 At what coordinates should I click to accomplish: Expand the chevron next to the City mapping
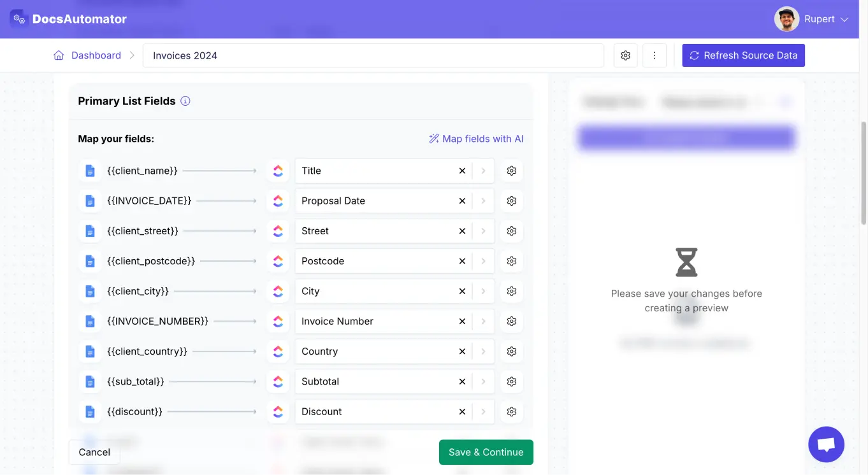(x=483, y=291)
